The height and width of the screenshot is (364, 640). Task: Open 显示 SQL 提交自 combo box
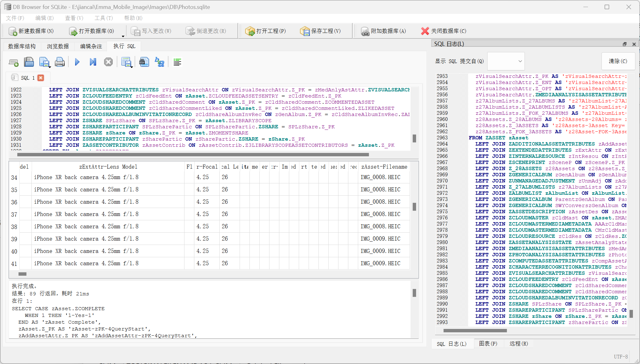(506, 61)
